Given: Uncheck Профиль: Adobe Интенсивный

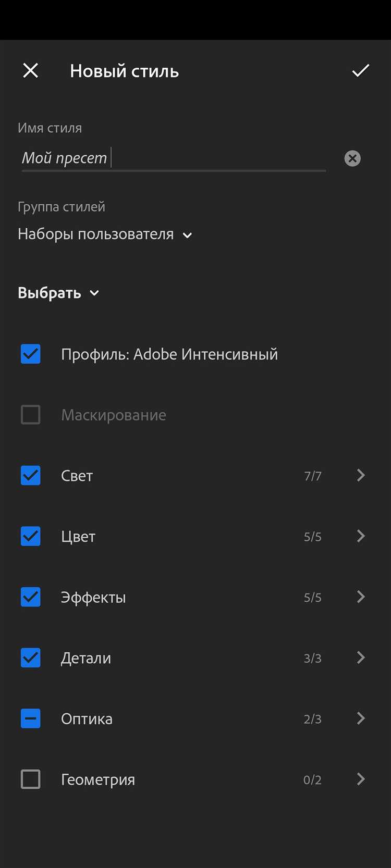Looking at the screenshot, I should click(x=30, y=354).
